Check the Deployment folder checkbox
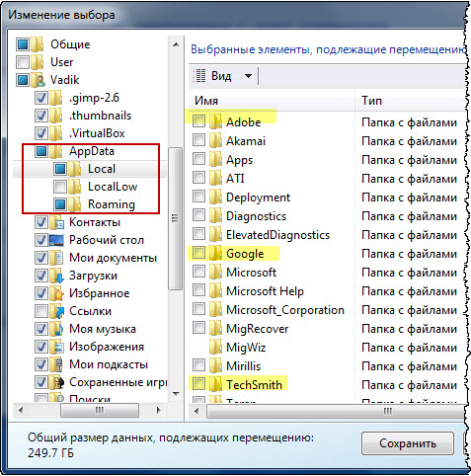Image resolution: width=471 pixels, height=476 pixels. point(198,197)
